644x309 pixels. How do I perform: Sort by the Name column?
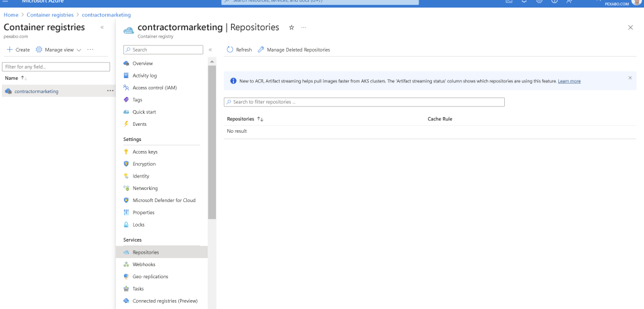16,78
